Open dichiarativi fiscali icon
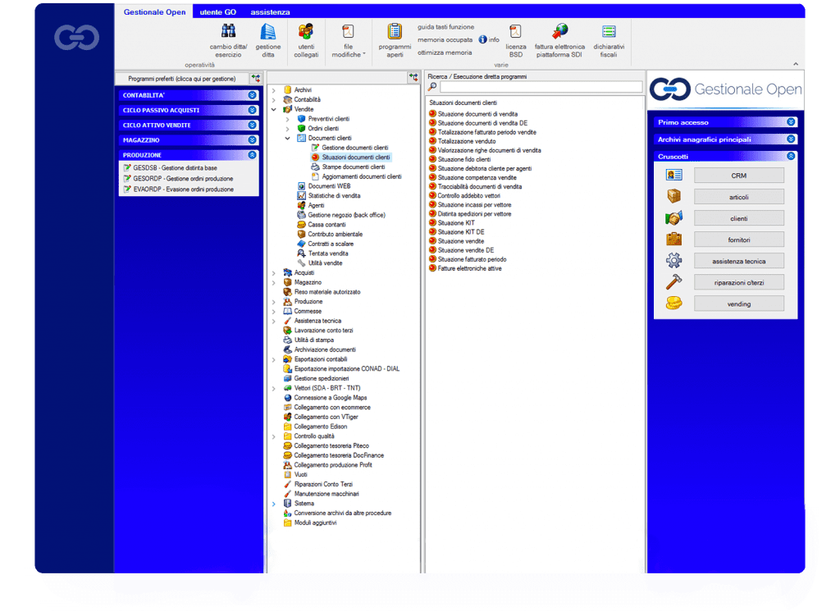Viewport: 840px width, 616px height. [x=609, y=31]
